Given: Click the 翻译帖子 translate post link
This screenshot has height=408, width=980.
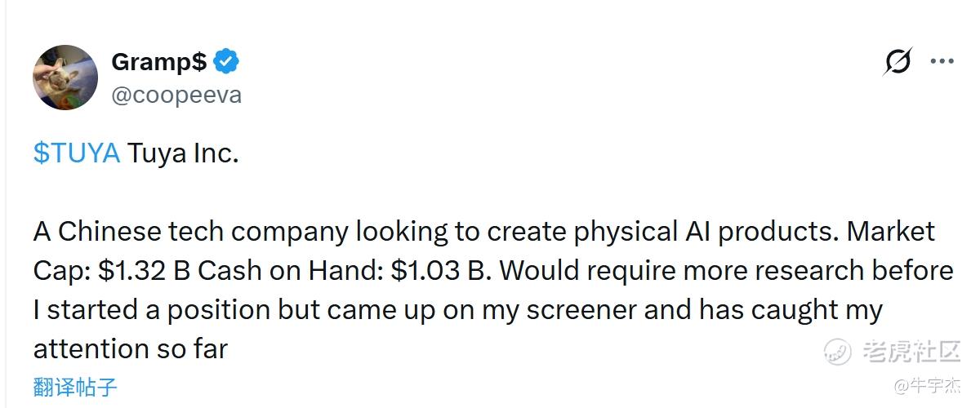Looking at the screenshot, I should coord(75,386).
